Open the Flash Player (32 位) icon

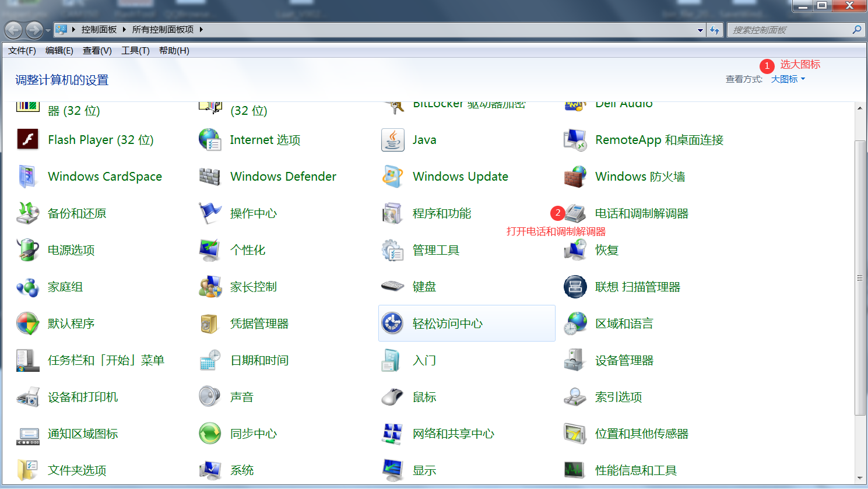pos(27,140)
